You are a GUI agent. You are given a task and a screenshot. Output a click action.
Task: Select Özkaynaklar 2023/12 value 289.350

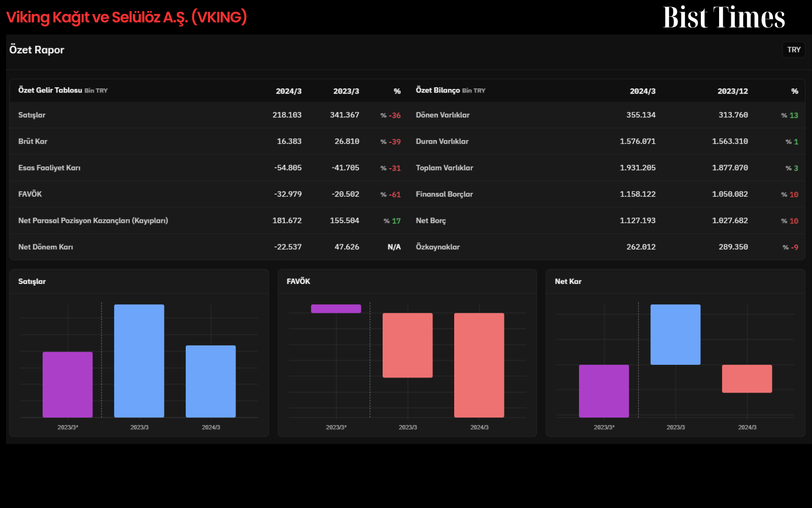click(x=733, y=247)
